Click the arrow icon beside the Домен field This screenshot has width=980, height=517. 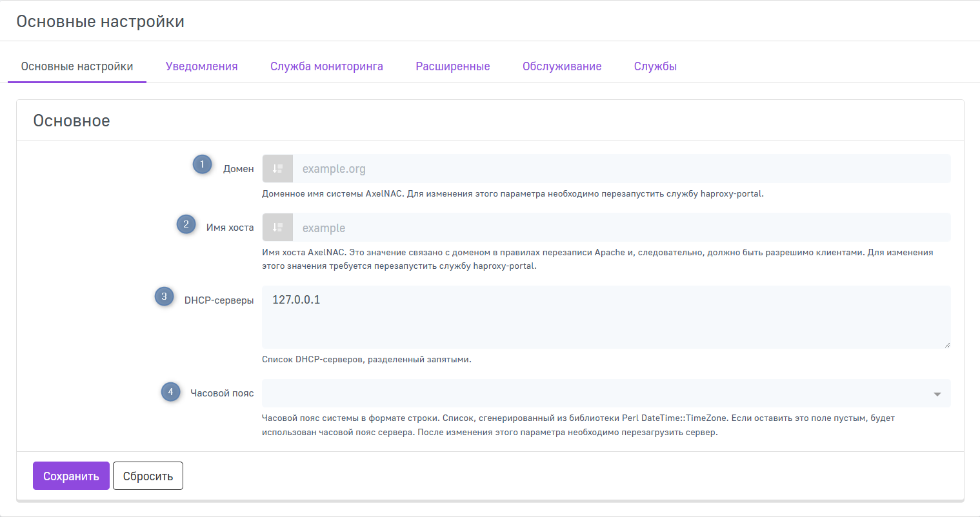tap(277, 169)
